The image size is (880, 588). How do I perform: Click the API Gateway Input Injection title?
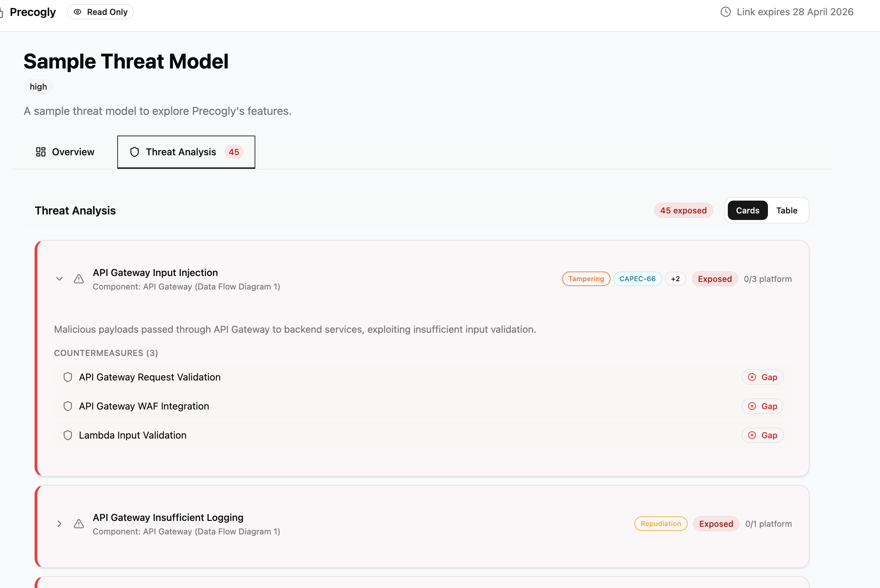(155, 273)
